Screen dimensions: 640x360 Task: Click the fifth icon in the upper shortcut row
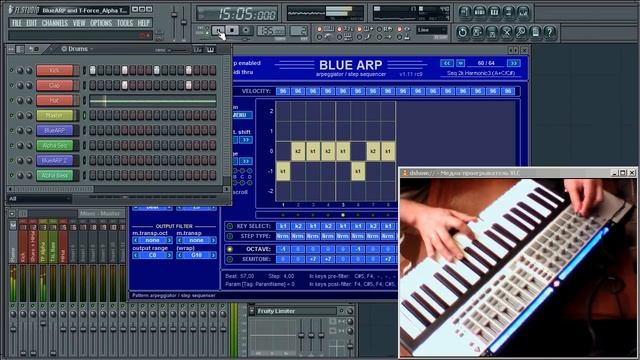[x=523, y=12]
